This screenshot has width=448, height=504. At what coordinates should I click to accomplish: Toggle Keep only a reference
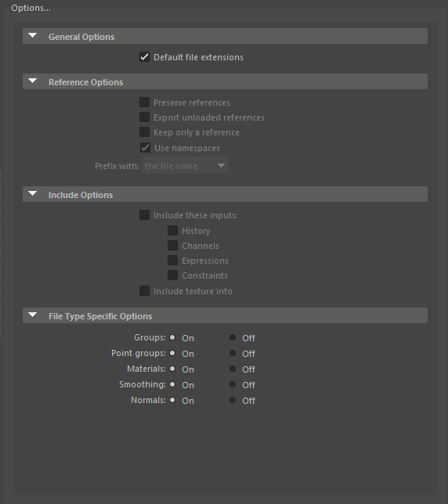[144, 132]
